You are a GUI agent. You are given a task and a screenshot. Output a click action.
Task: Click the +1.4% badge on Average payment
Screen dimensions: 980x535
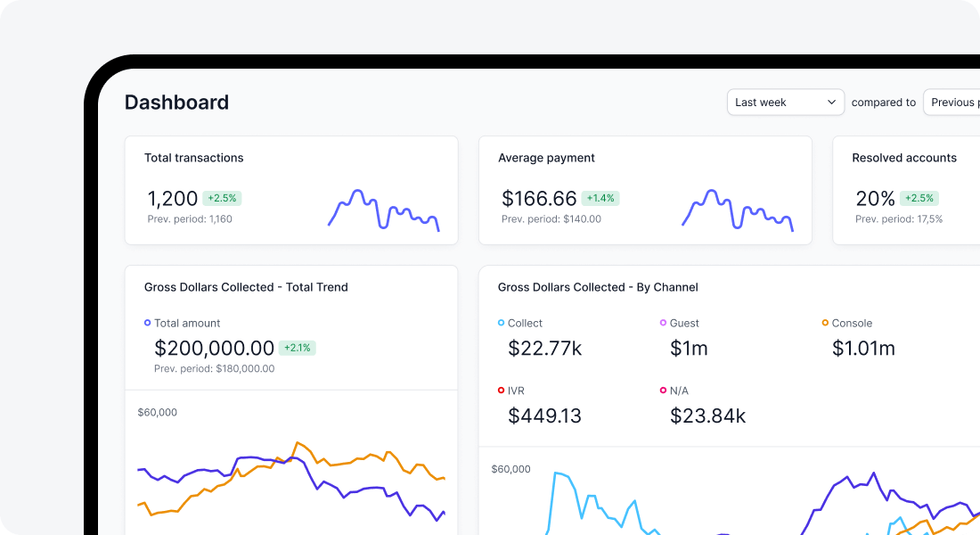click(600, 198)
